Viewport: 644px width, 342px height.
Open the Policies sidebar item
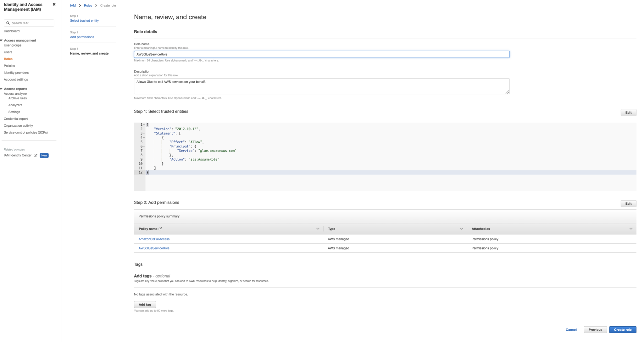tap(9, 66)
